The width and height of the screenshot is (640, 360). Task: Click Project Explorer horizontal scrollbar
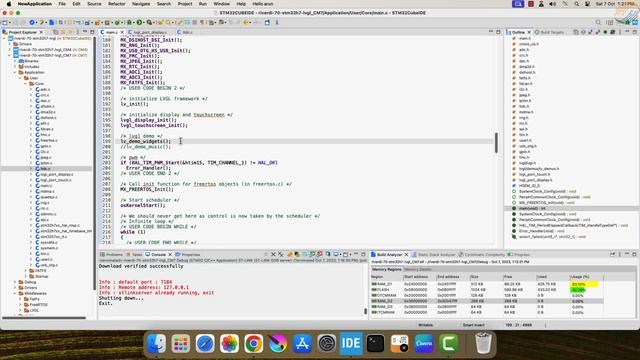[x=44, y=317]
